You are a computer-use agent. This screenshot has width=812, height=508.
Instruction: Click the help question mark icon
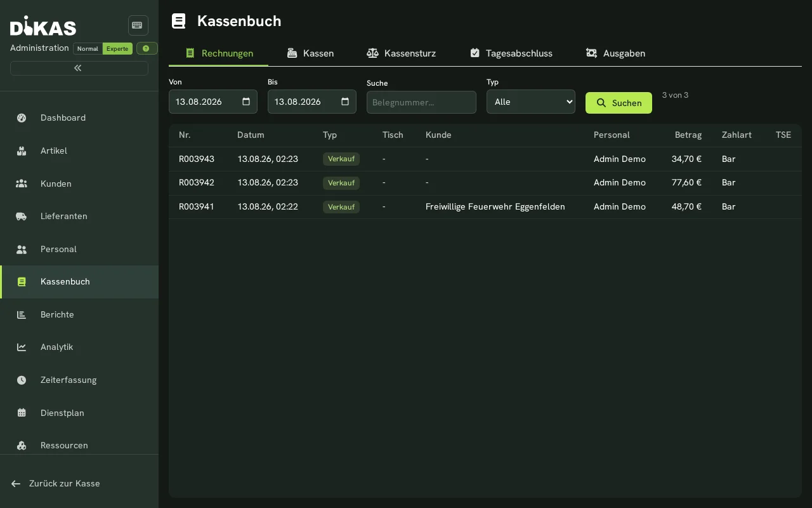coord(147,48)
